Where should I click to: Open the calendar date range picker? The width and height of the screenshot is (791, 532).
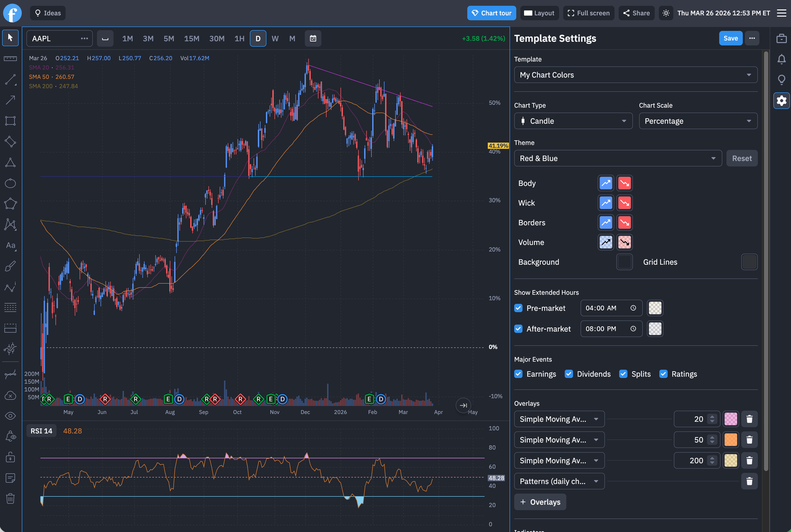coord(313,38)
